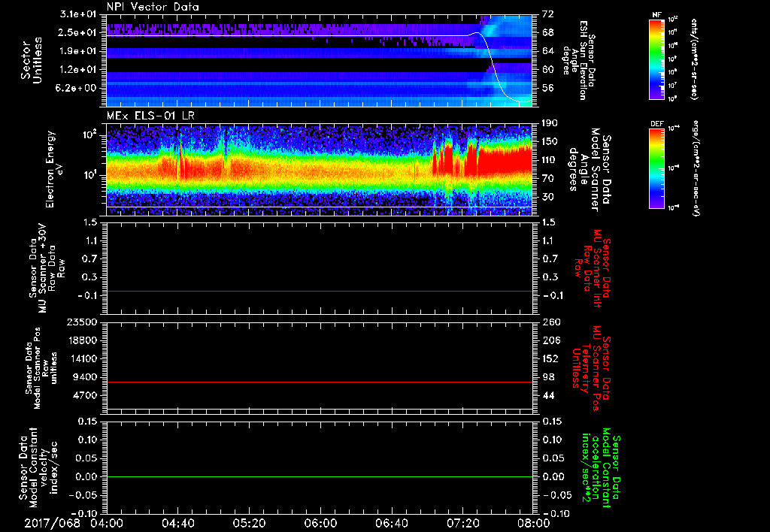Click the NF color bar gradient
This screenshot has height=532, width=770.
(656, 59)
